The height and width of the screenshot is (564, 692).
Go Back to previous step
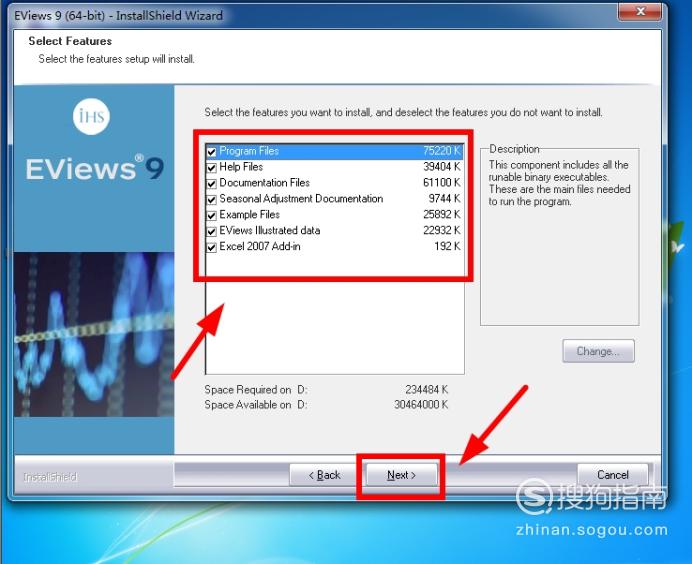(324, 475)
